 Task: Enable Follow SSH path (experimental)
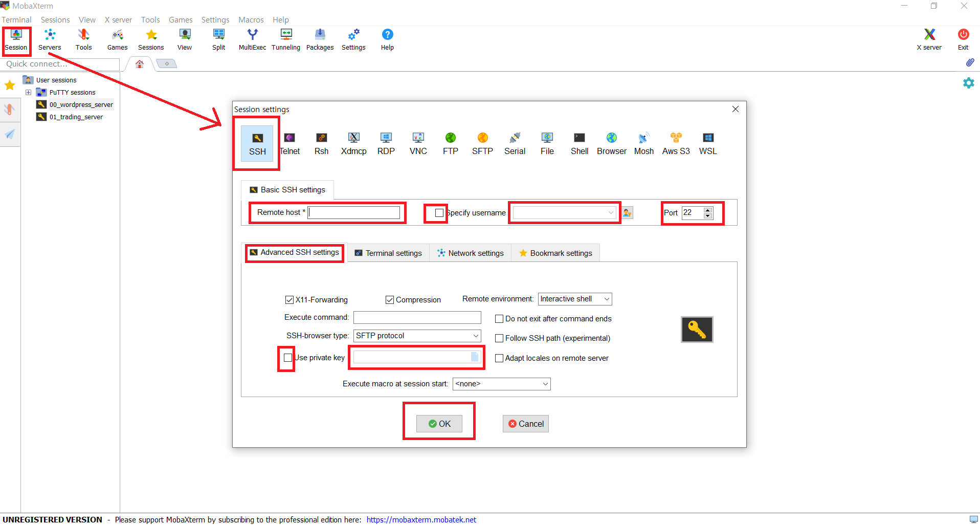click(499, 338)
